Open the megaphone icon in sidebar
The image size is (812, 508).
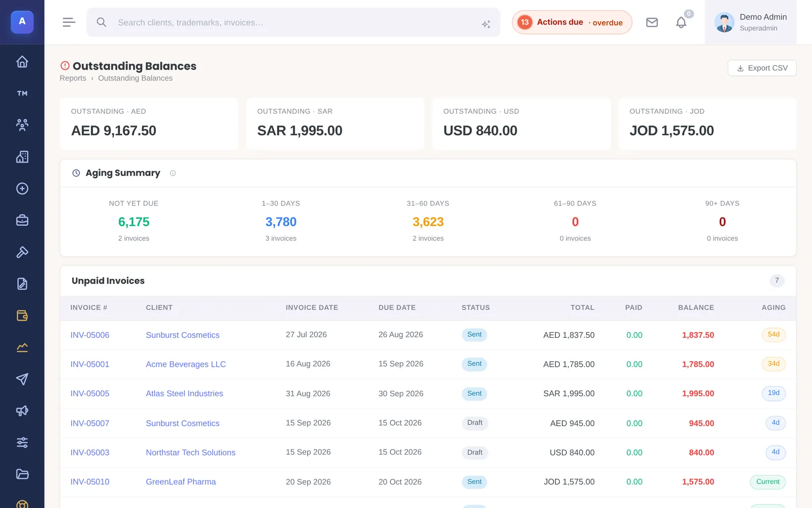(x=22, y=410)
